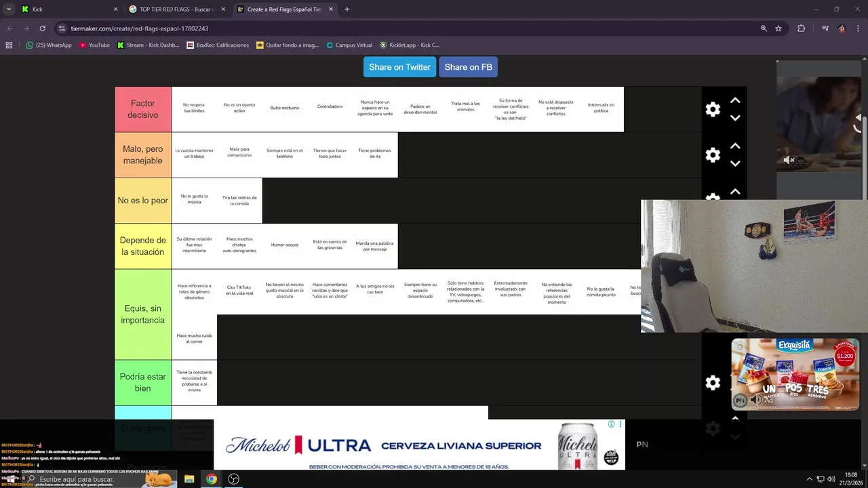Bookmark this page with the star icon
Viewport: 868px width, 488px height.
click(x=778, y=28)
